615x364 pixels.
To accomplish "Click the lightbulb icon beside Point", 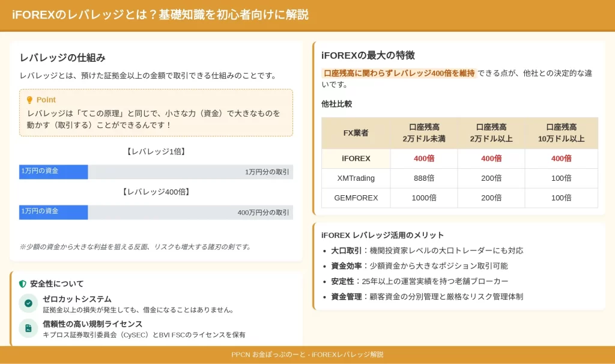I will [x=29, y=100].
